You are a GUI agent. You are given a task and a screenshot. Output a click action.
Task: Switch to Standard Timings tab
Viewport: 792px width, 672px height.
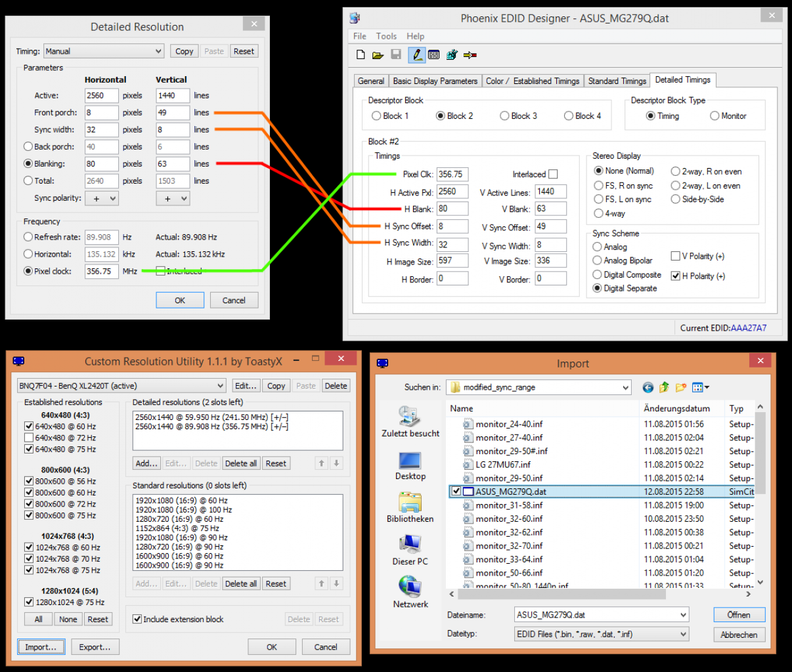tap(617, 81)
